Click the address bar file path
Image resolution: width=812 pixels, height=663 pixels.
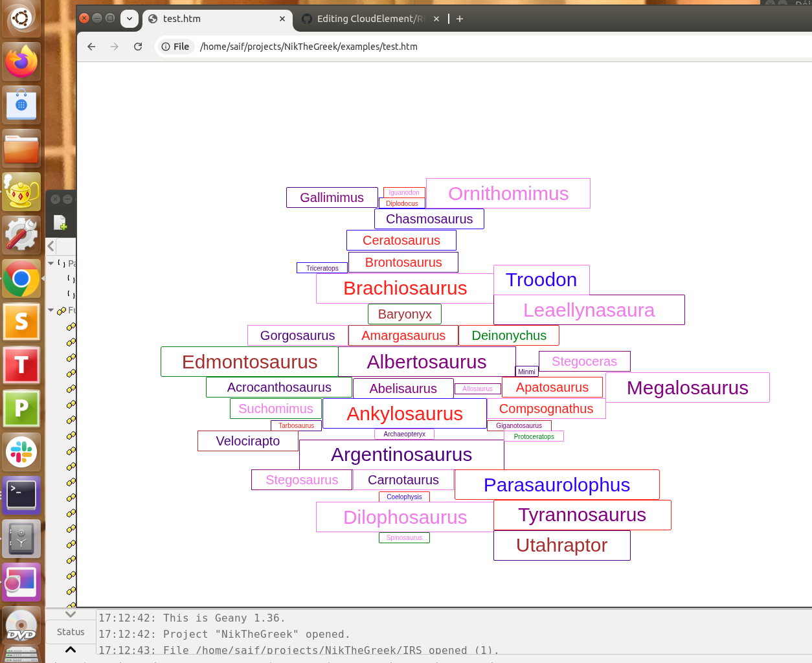click(x=308, y=47)
